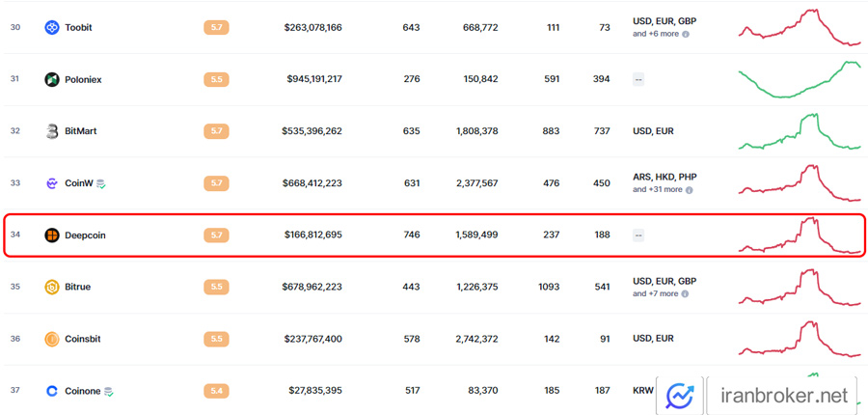Click Toobit's volume $263,078,166
The width and height of the screenshot is (868, 415).
tap(312, 27)
